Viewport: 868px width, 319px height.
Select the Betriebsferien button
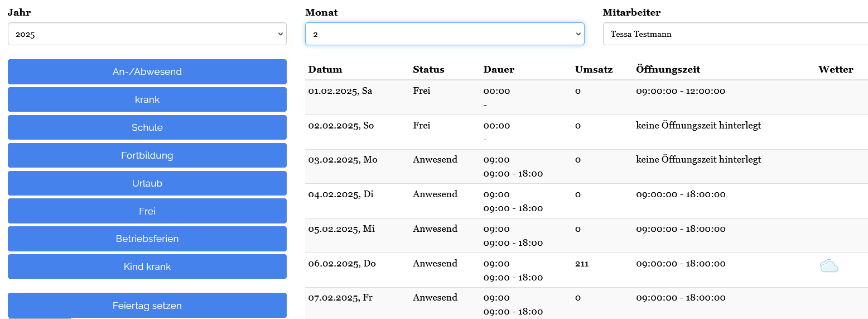point(147,239)
